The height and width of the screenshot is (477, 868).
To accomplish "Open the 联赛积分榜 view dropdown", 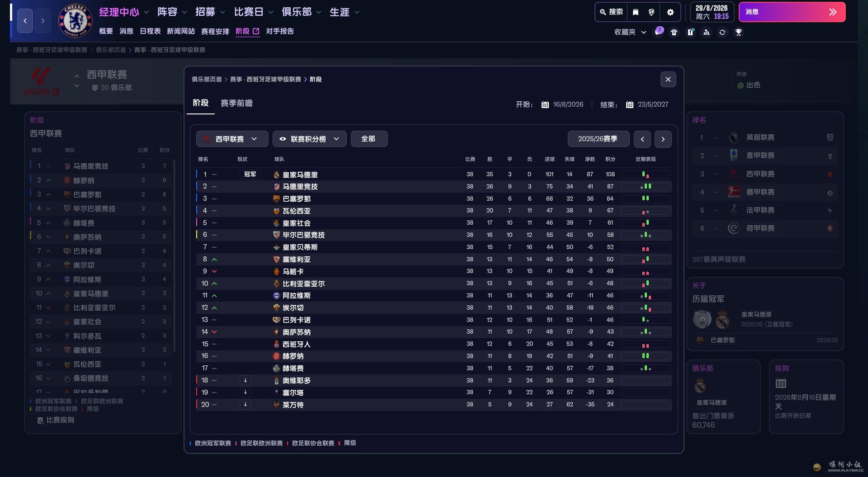I will pyautogui.click(x=309, y=139).
